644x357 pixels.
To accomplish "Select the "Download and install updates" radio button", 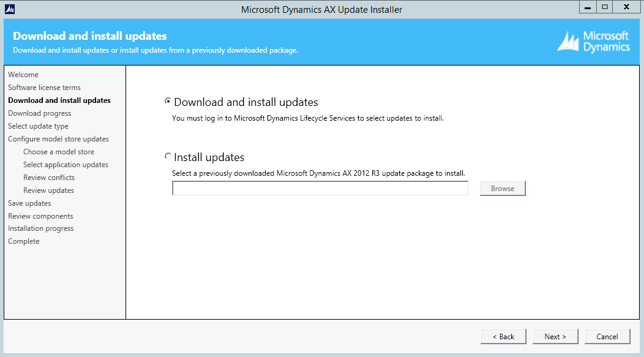I will [x=168, y=101].
